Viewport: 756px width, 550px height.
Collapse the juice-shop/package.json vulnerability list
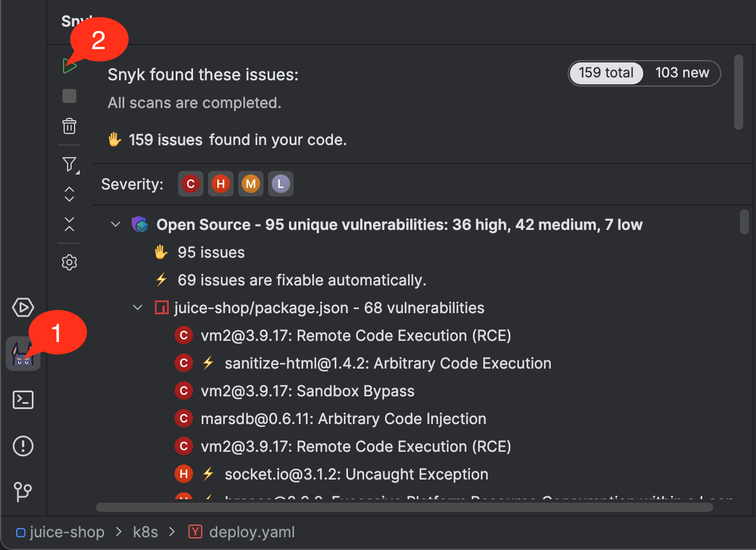(x=137, y=307)
